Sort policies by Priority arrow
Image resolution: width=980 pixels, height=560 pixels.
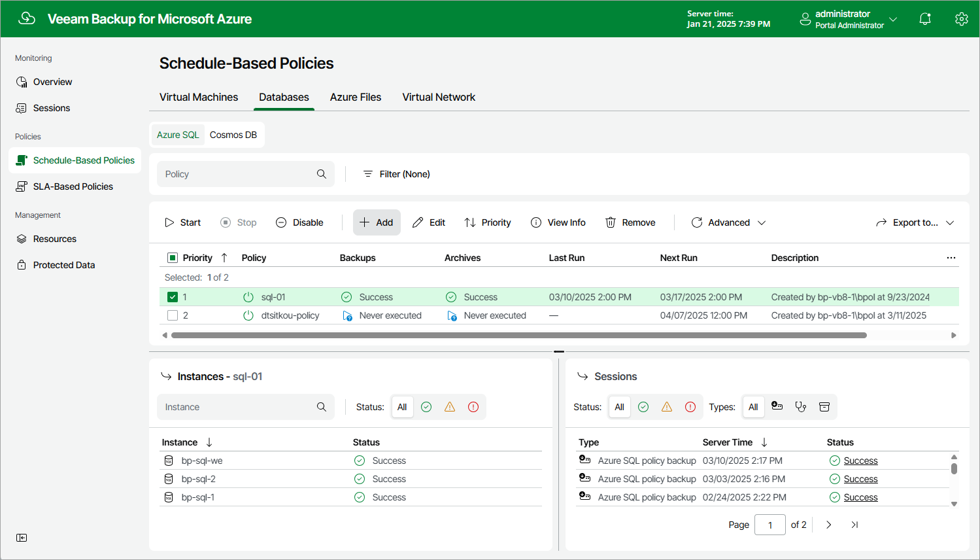[x=224, y=258]
